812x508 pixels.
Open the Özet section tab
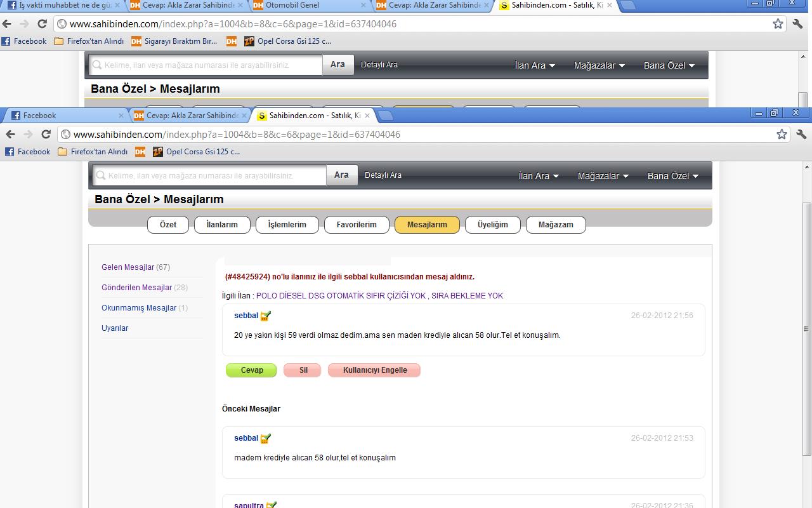168,225
